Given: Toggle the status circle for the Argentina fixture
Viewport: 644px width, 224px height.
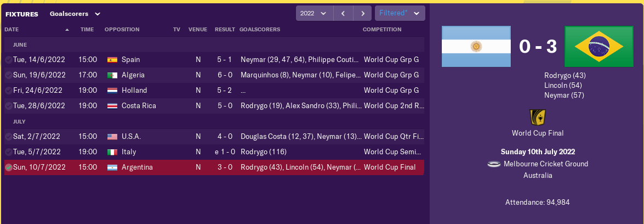Looking at the screenshot, I should tap(9, 167).
